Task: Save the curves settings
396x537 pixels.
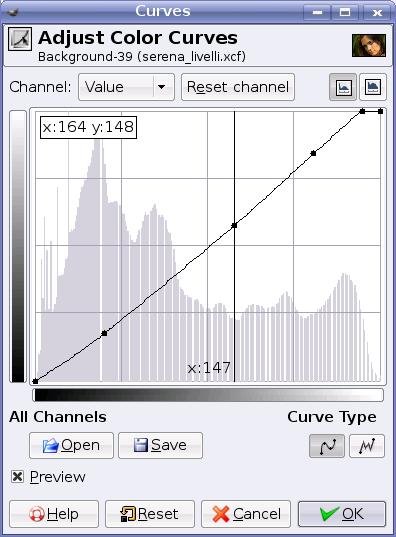Action: (x=160, y=445)
